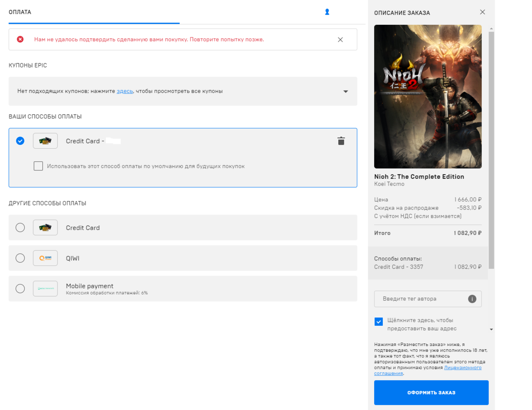Open the Лицензионного соглашения link

click(428, 371)
